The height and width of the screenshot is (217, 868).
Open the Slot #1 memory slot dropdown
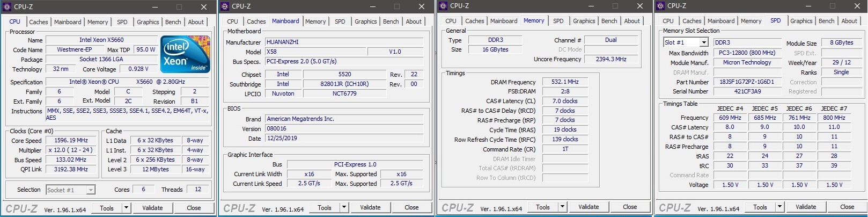click(686, 42)
